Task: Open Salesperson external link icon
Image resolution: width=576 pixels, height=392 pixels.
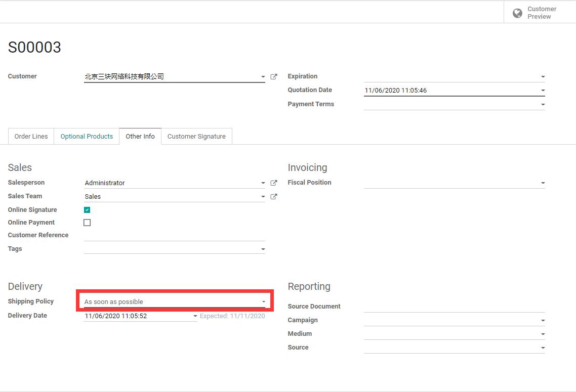Action: 274,183
